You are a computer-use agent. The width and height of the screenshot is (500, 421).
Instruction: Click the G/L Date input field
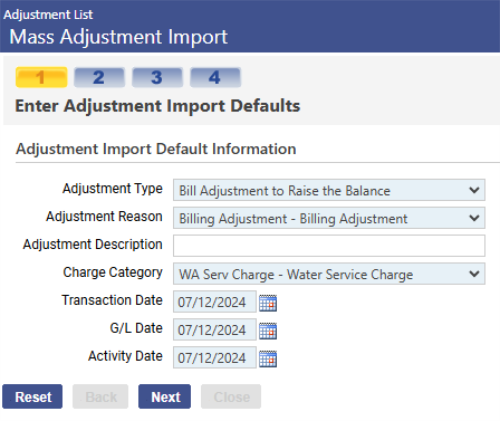tap(215, 330)
